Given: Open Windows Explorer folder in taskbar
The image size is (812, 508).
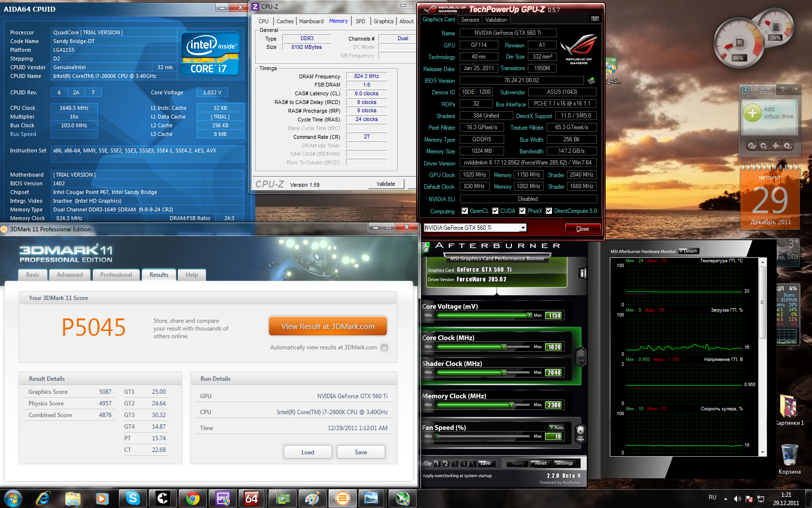Looking at the screenshot, I should pos(72,498).
